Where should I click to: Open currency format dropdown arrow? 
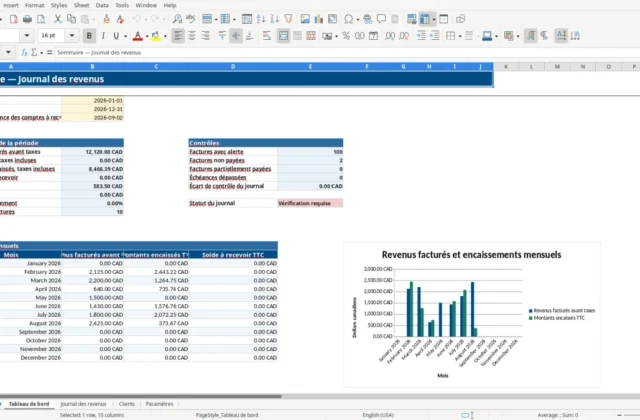336,36
